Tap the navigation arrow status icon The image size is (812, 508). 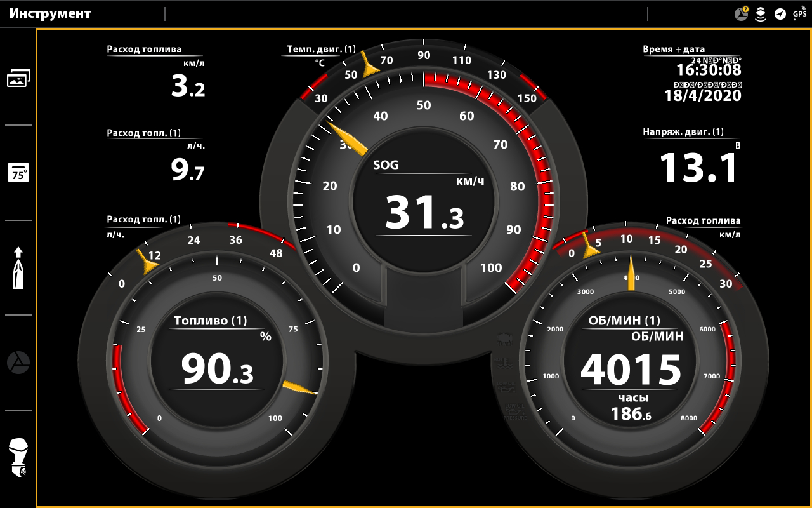(780, 14)
